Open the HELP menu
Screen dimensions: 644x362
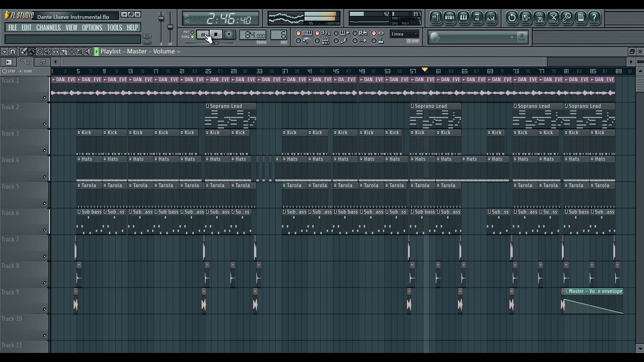coord(132,28)
